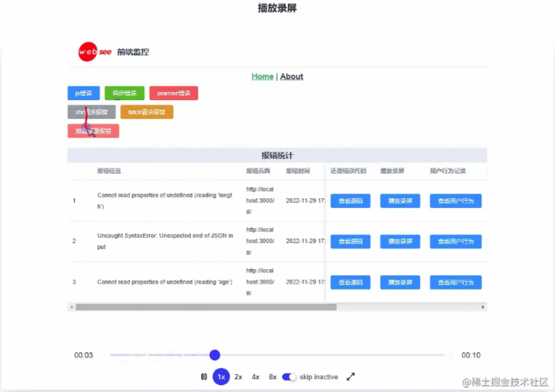Click 查看用户行为 for the JSON SyntaxError row

(455, 241)
